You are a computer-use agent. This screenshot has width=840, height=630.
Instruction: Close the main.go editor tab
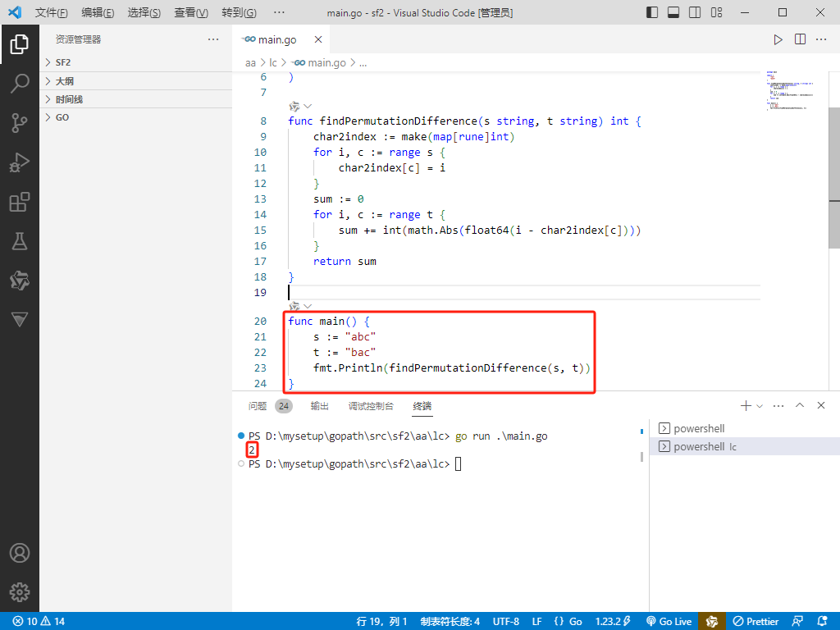pos(318,39)
